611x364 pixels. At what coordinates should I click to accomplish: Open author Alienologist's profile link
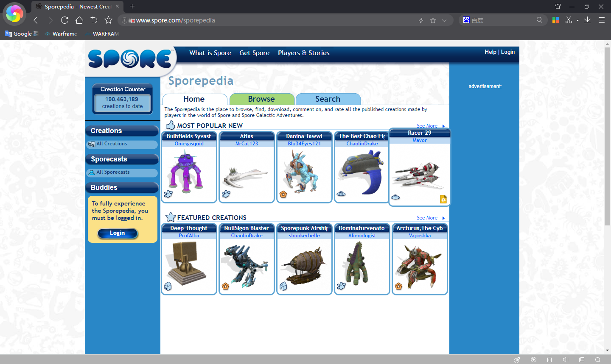point(362,236)
